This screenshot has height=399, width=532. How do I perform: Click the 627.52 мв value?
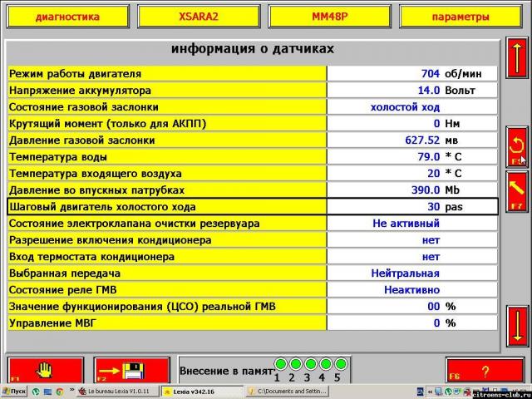431,140
